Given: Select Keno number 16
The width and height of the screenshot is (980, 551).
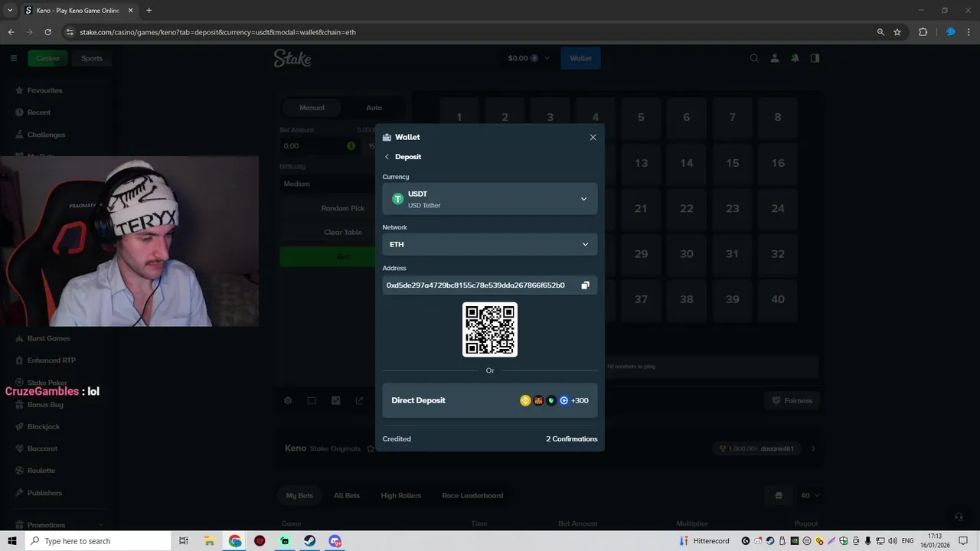Looking at the screenshot, I should [778, 163].
